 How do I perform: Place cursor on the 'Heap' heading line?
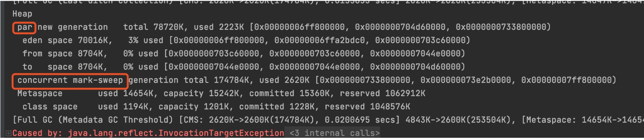coord(22,14)
